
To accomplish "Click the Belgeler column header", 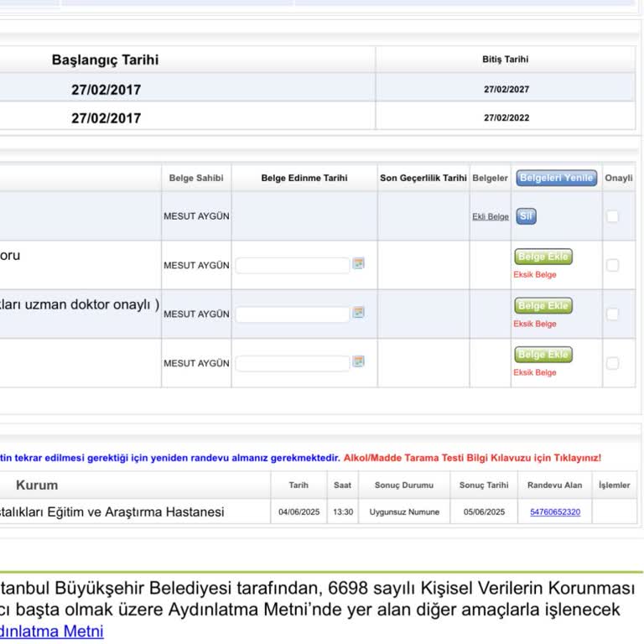I will [490, 178].
